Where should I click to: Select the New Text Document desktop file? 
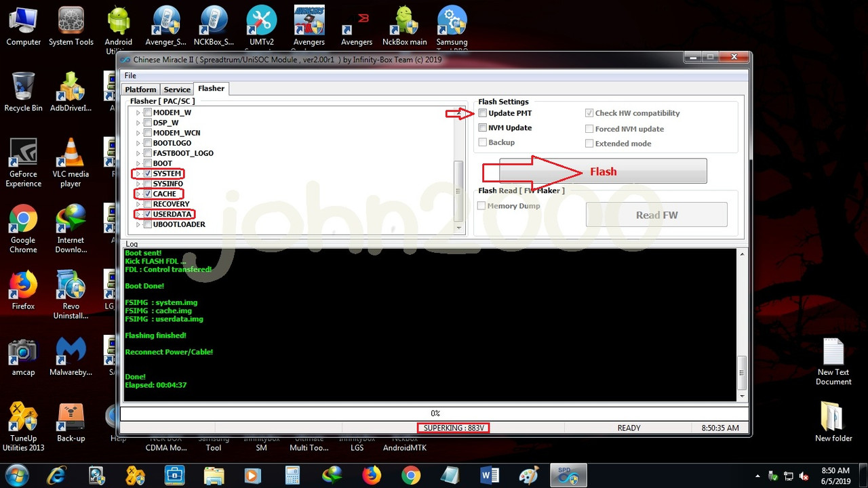click(833, 362)
